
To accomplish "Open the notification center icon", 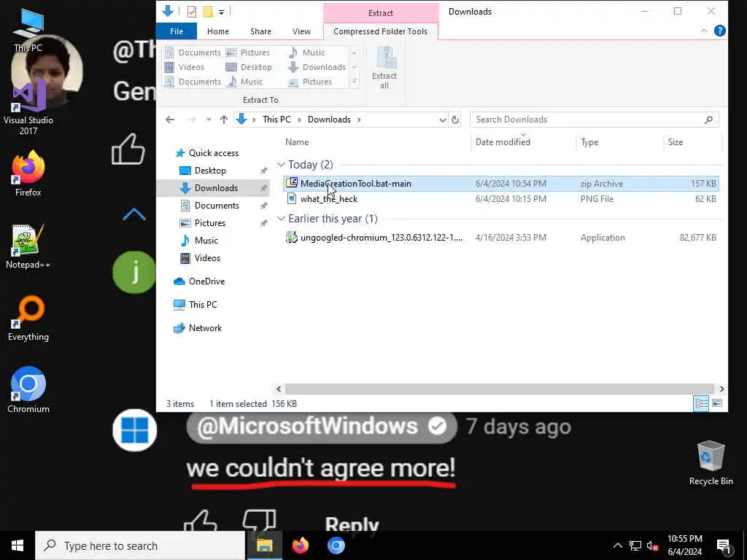I will click(x=724, y=546).
